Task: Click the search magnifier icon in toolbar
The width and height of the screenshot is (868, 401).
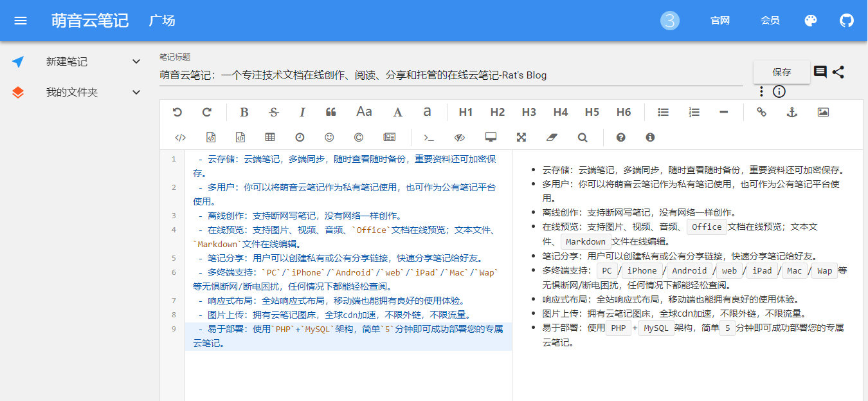Action: point(583,137)
